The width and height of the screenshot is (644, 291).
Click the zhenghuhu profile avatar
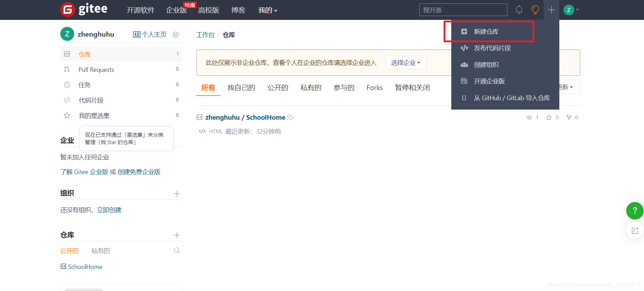coord(67,34)
